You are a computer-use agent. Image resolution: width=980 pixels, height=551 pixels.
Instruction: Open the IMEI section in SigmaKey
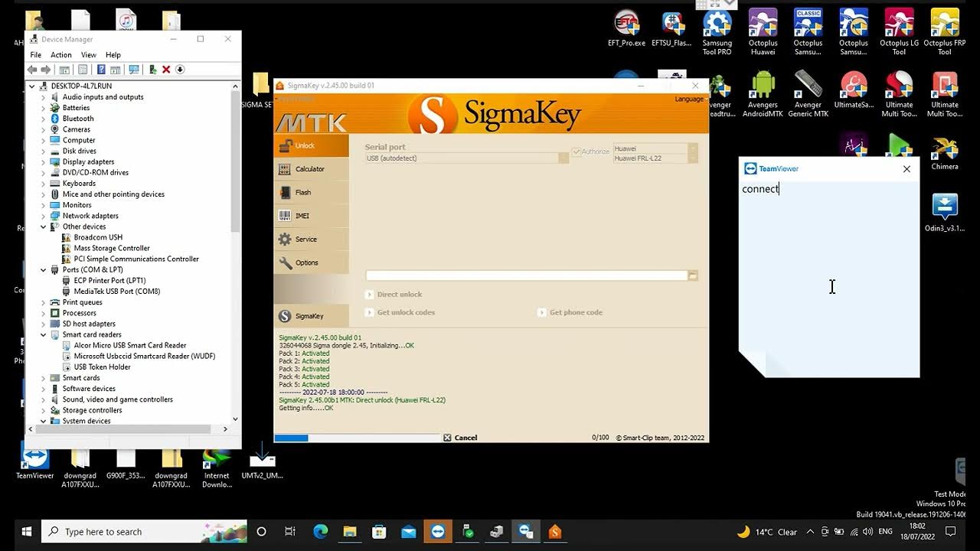click(312, 216)
